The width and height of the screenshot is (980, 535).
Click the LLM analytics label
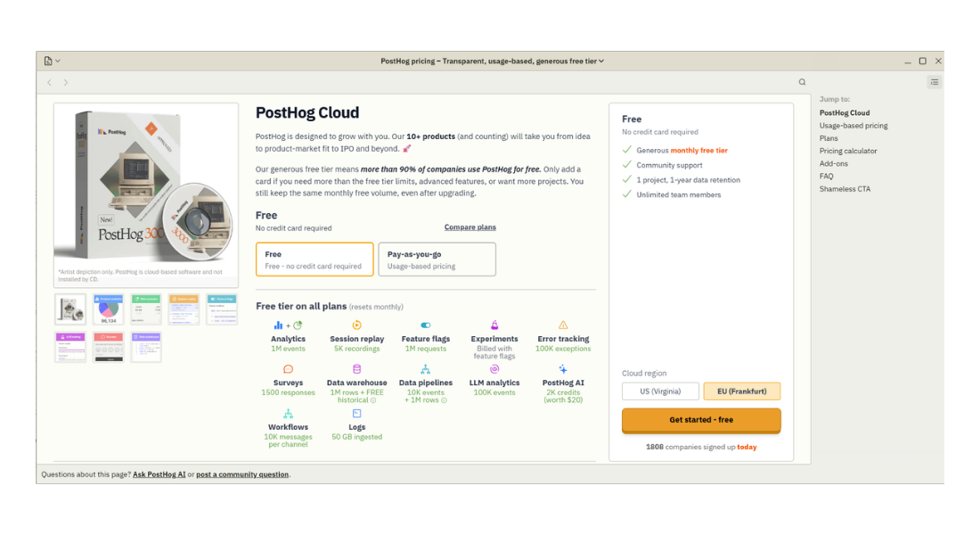pos(494,383)
